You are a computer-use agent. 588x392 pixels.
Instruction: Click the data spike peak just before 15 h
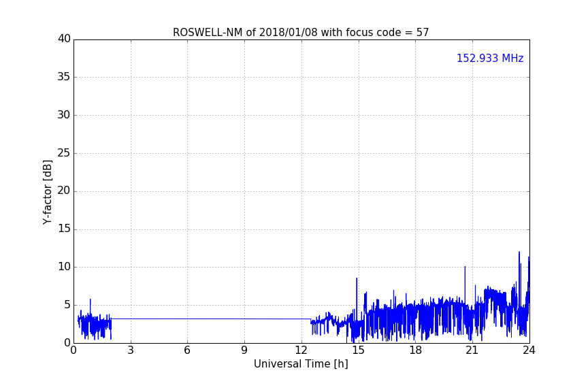357,279
